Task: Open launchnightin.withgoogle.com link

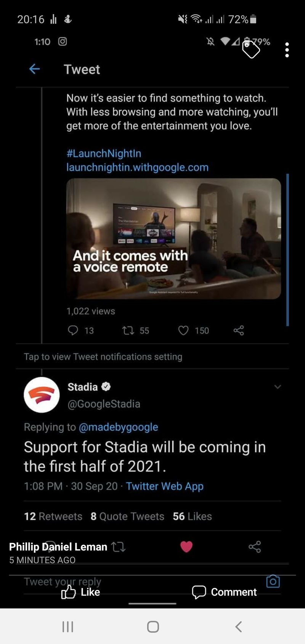Action: tap(137, 167)
